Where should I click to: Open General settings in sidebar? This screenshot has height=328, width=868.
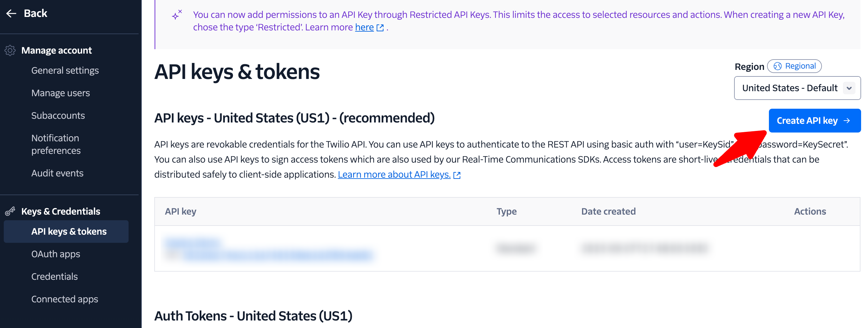point(65,70)
